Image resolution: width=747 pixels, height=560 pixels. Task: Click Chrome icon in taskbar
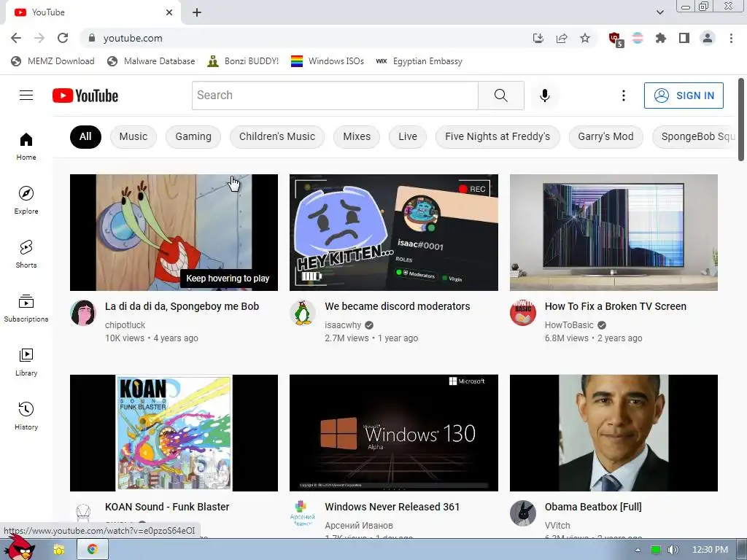point(93,550)
